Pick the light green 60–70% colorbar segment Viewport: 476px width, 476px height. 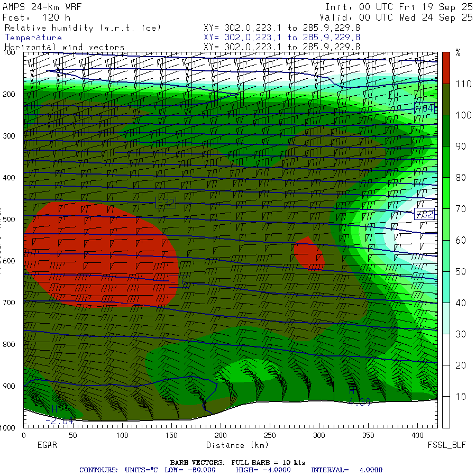(x=446, y=224)
